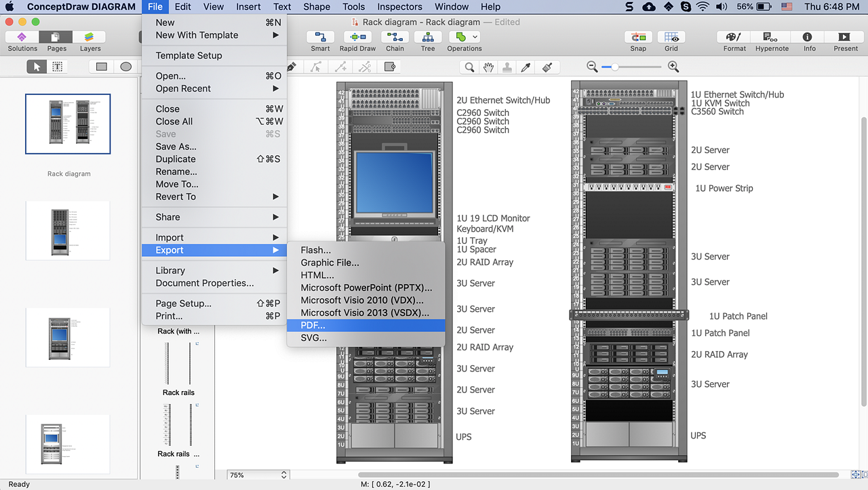The image size is (868, 490).
Task: Click Page Setup... in File menu
Action: click(184, 304)
